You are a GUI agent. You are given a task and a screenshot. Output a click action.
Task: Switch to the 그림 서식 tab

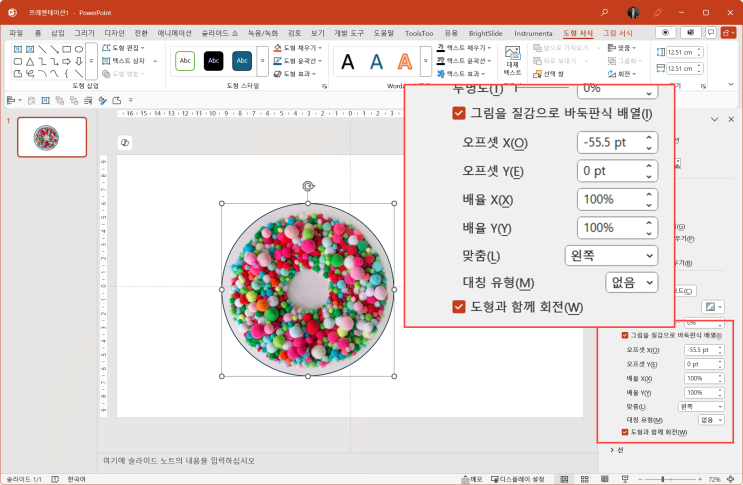point(617,33)
